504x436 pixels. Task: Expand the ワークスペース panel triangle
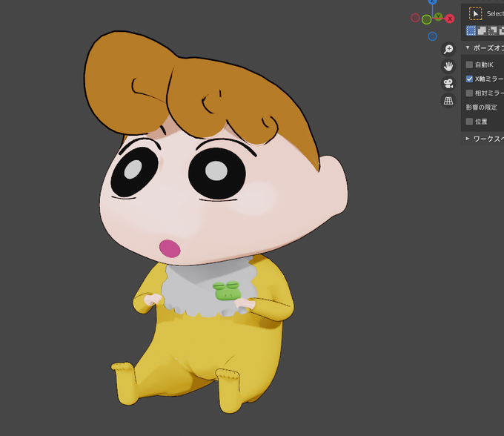pos(468,139)
